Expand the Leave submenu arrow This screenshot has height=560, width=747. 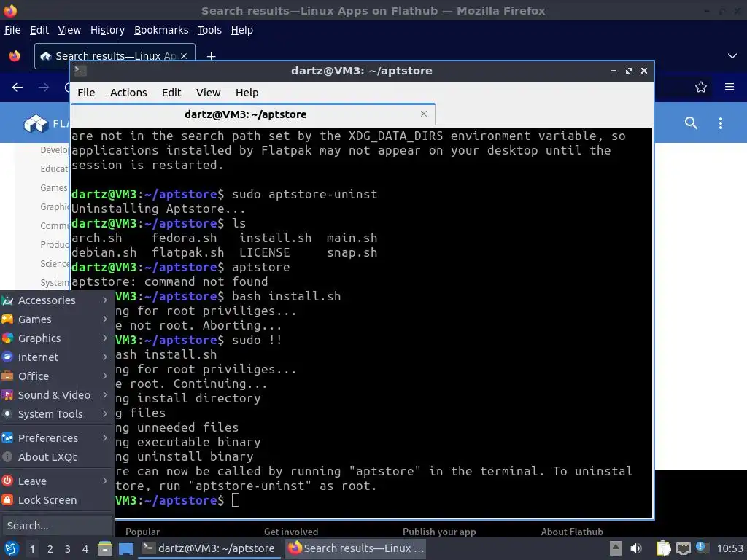105,481
